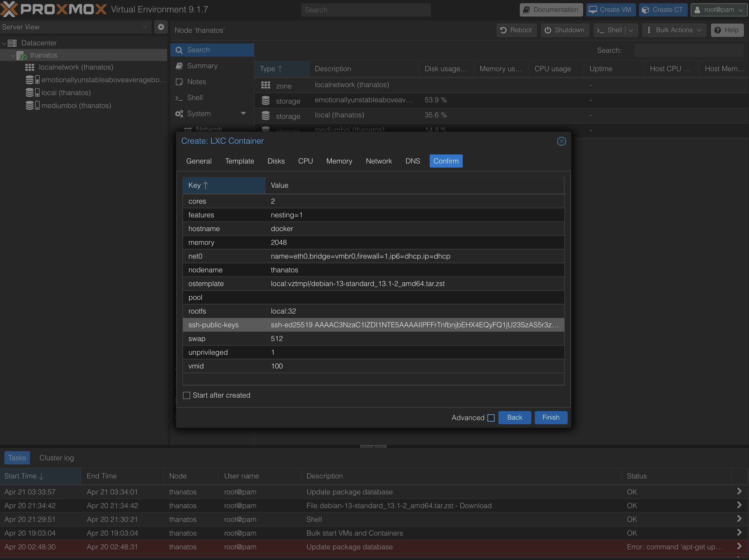
Task: Open the Server View dropdown
Action: [x=145, y=27]
